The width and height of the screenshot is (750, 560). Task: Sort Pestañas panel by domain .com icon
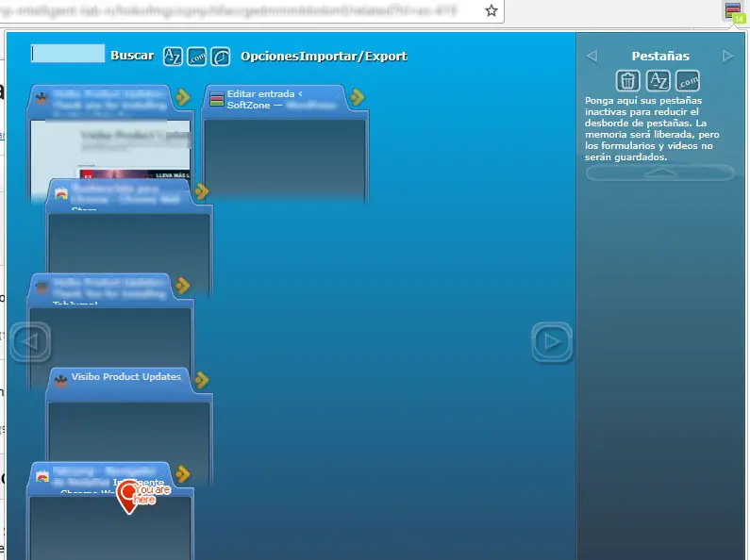coord(688,80)
